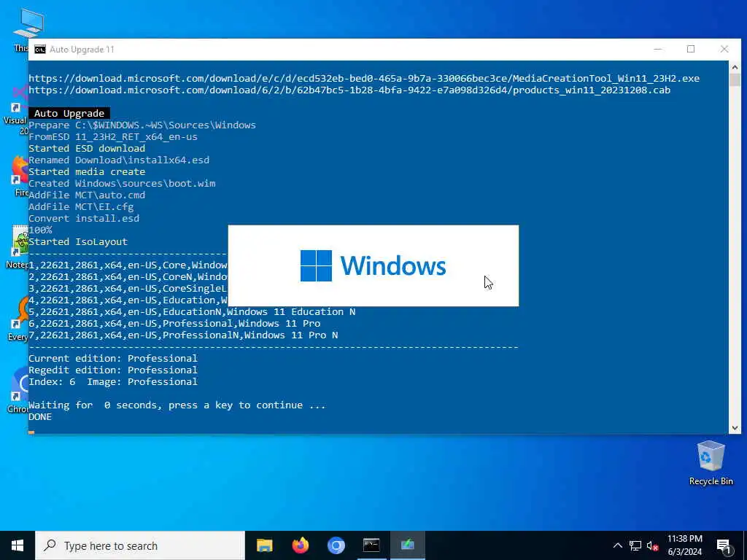
Task: Click the 'Waiting for 0 seconds' line
Action: pyautogui.click(x=177, y=405)
